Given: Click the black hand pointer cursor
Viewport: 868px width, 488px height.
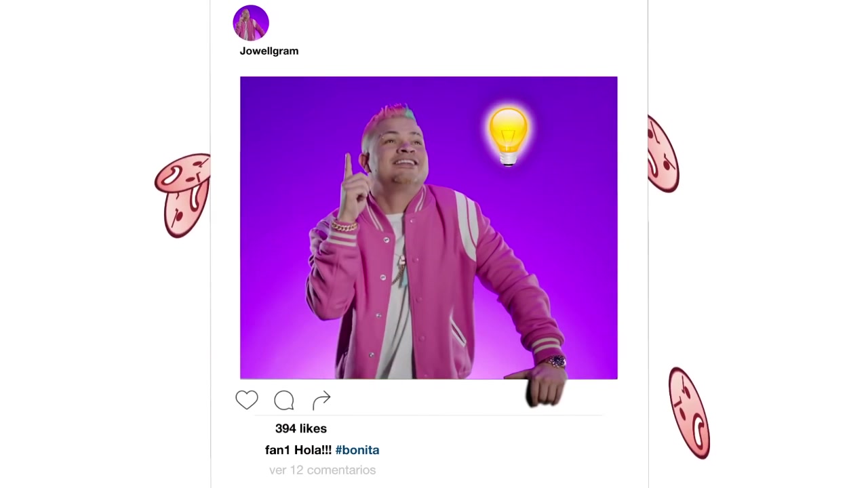Looking at the screenshot, I should click(540, 387).
